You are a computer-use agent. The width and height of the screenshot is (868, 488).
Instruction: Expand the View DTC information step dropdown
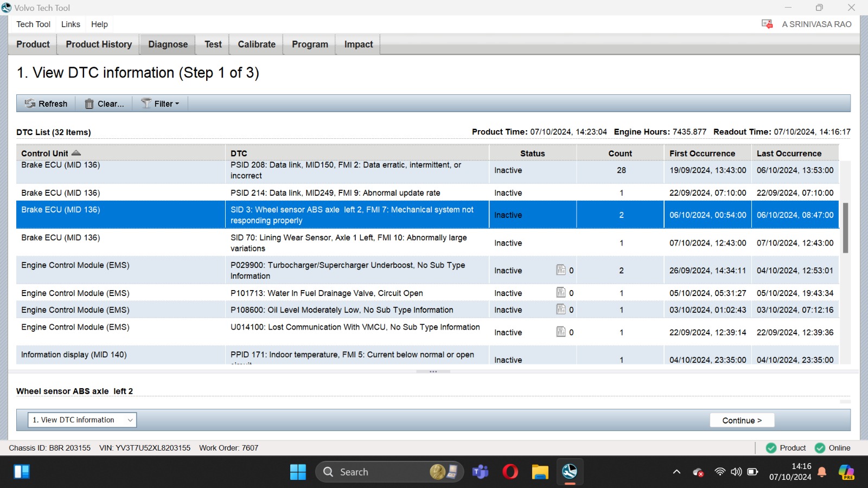tap(82, 420)
